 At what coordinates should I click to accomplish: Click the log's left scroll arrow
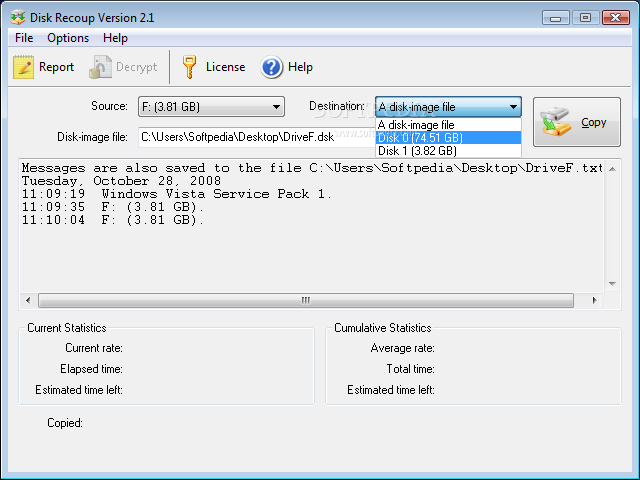pos(28,300)
